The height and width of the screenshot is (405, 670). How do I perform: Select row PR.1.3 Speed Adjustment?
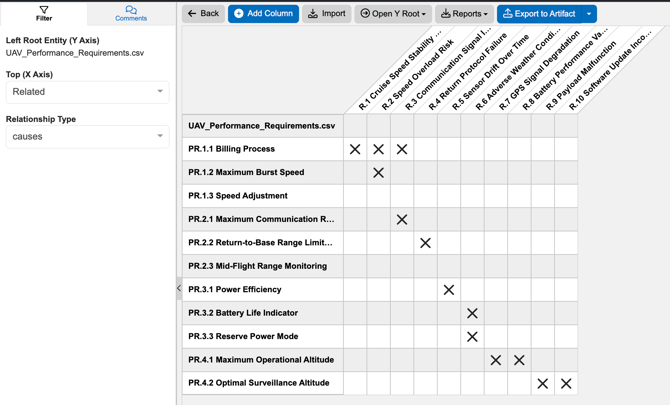[x=263, y=196]
